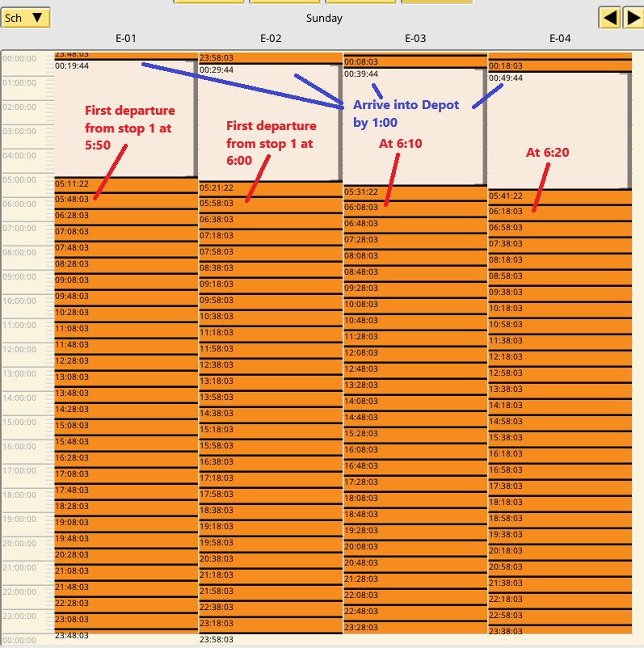Select E-01 trip starting 21:08:03
Viewport: 644px width, 648px height.
126,573
